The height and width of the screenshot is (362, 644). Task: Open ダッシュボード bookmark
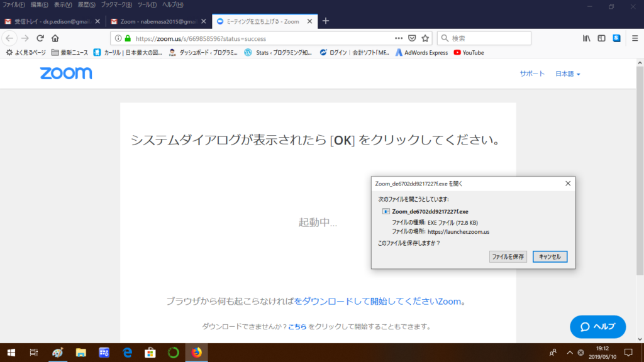click(203, 53)
